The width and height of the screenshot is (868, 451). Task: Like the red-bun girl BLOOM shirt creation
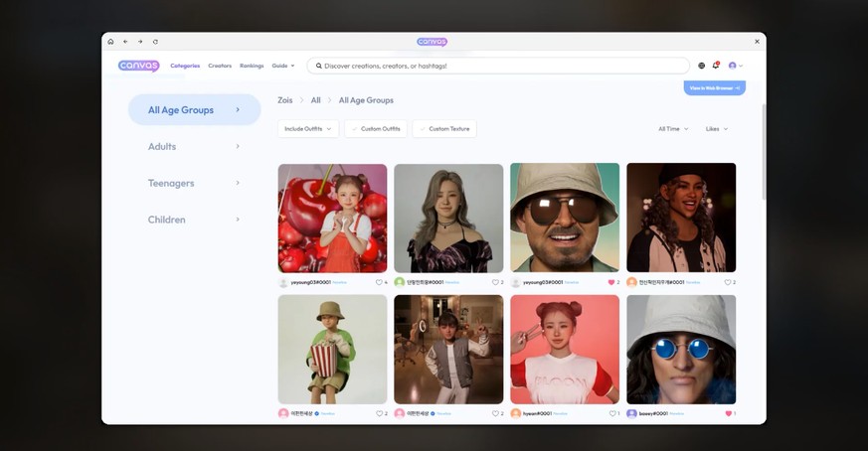coord(612,413)
